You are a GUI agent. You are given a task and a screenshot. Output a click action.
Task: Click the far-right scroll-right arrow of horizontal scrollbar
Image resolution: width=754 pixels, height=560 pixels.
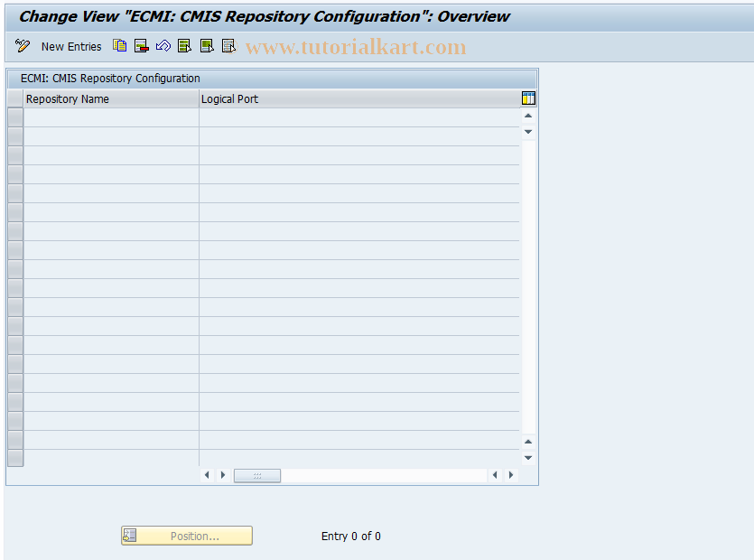pos(511,475)
